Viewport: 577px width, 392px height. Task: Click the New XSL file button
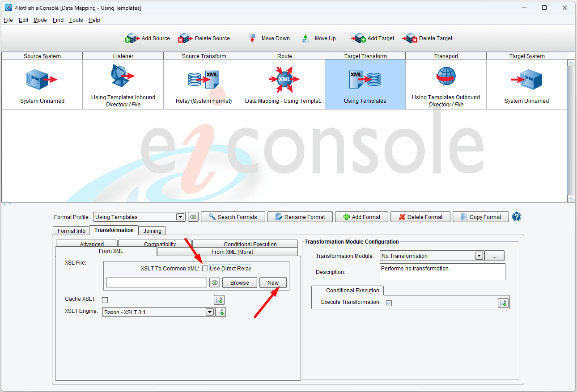[x=273, y=282]
